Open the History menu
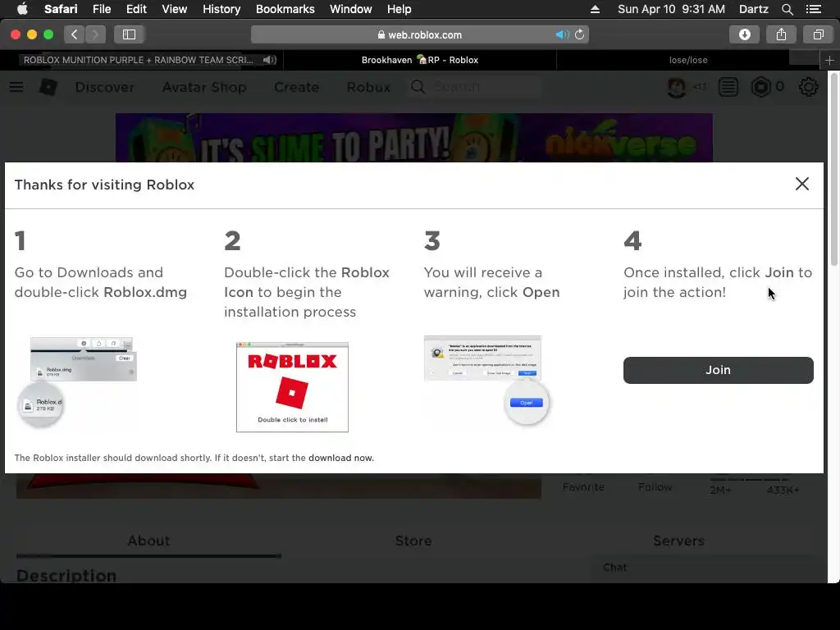The height and width of the screenshot is (630, 840). point(221,9)
